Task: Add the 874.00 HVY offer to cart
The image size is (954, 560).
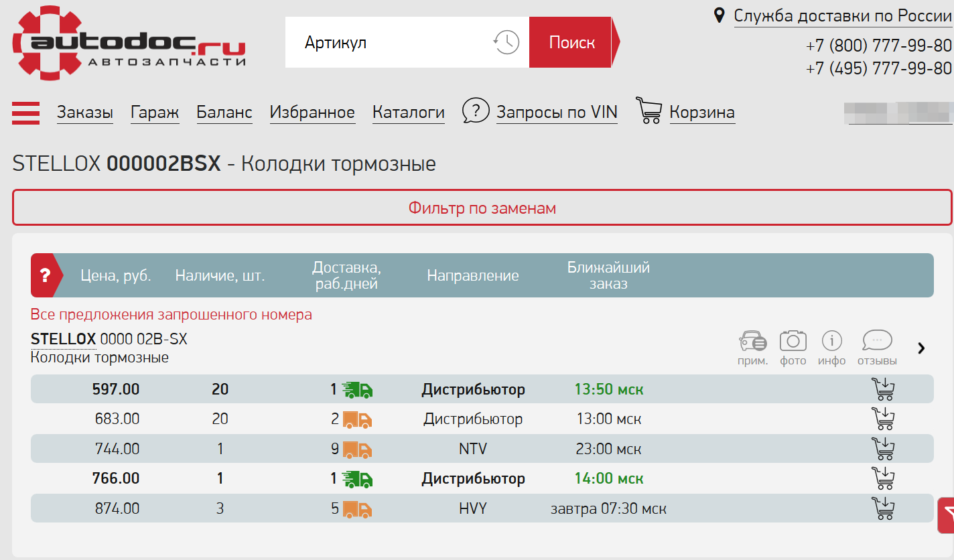Action: [882, 508]
